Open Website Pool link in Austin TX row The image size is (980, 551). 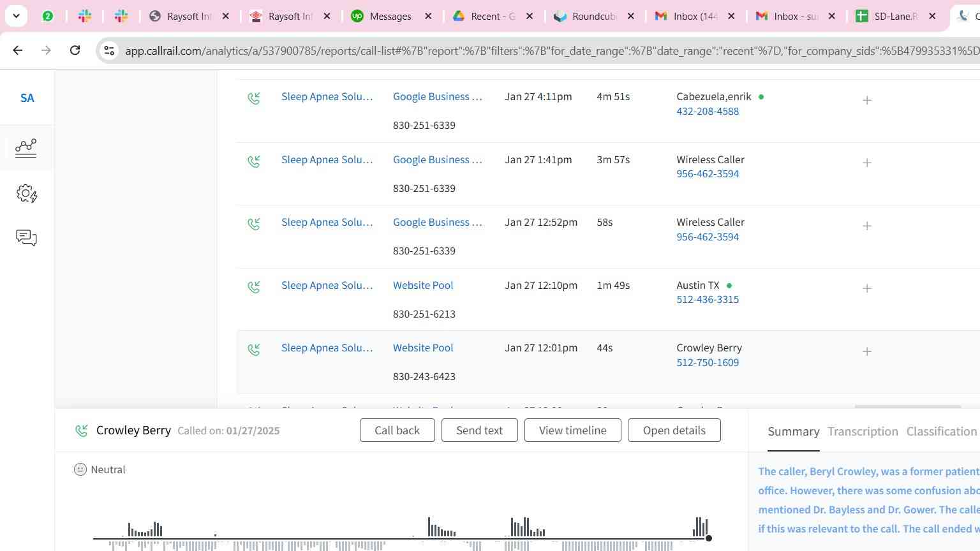click(x=423, y=285)
